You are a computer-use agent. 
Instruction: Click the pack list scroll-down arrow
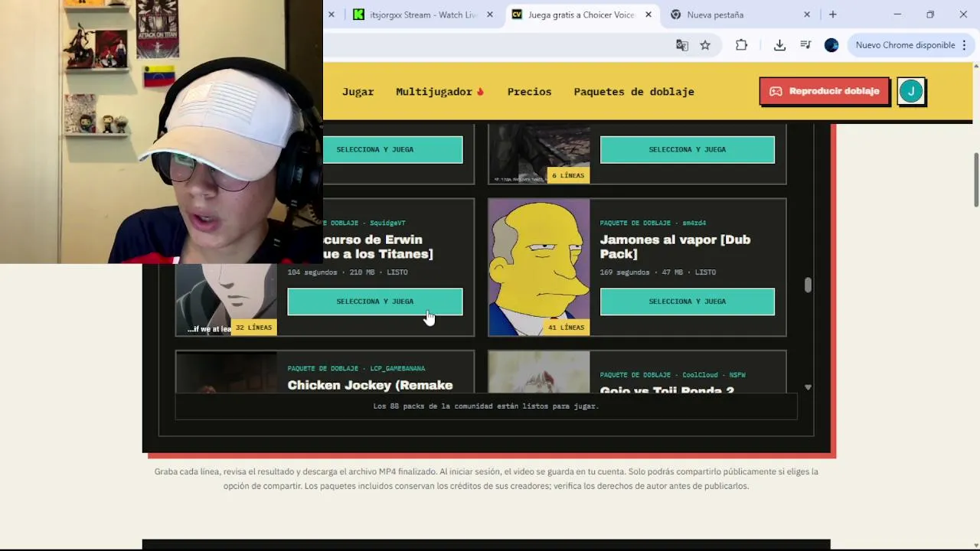808,387
